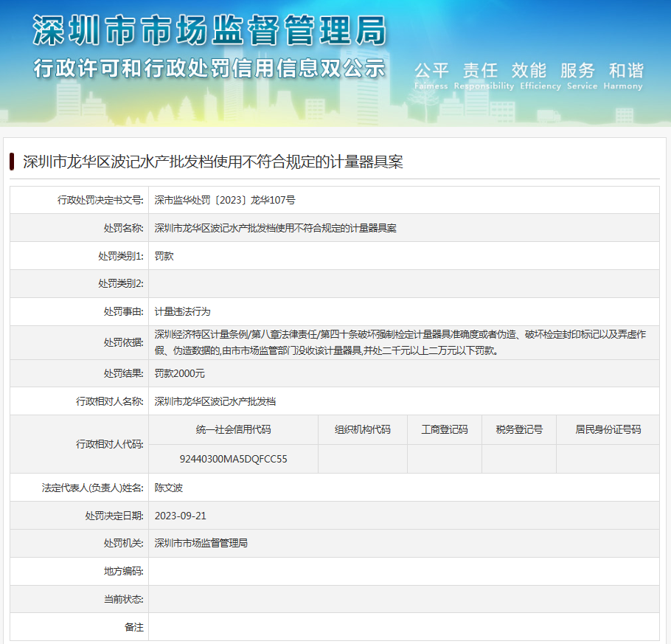
Task: Click the 统一社会信用代码 column header
Action: 233,429
